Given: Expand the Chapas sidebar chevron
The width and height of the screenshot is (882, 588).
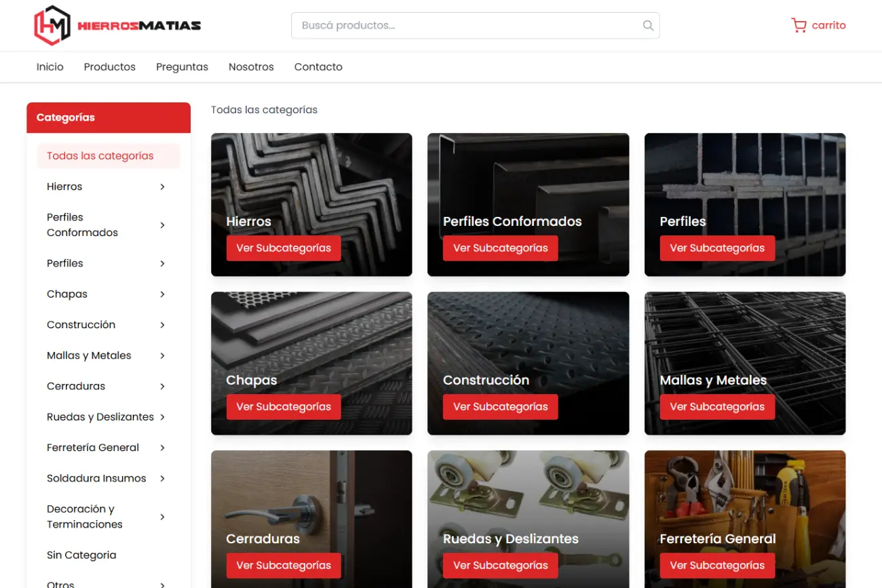Looking at the screenshot, I should (x=162, y=294).
